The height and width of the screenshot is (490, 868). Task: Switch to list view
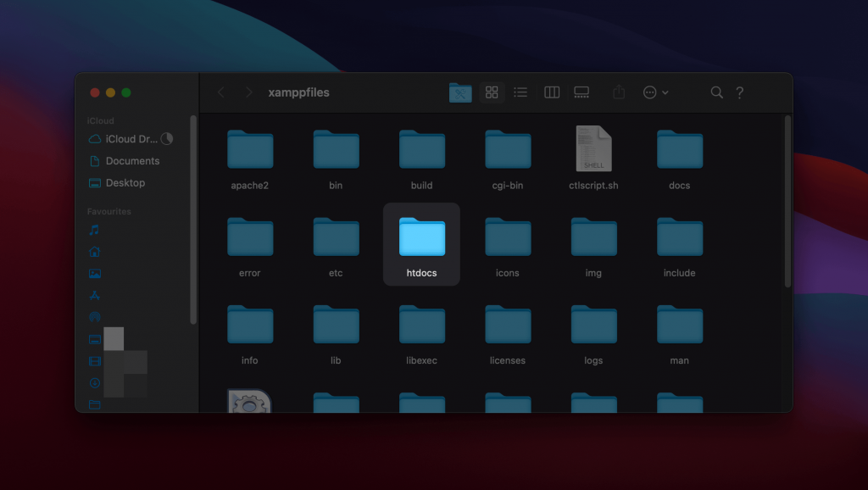520,92
